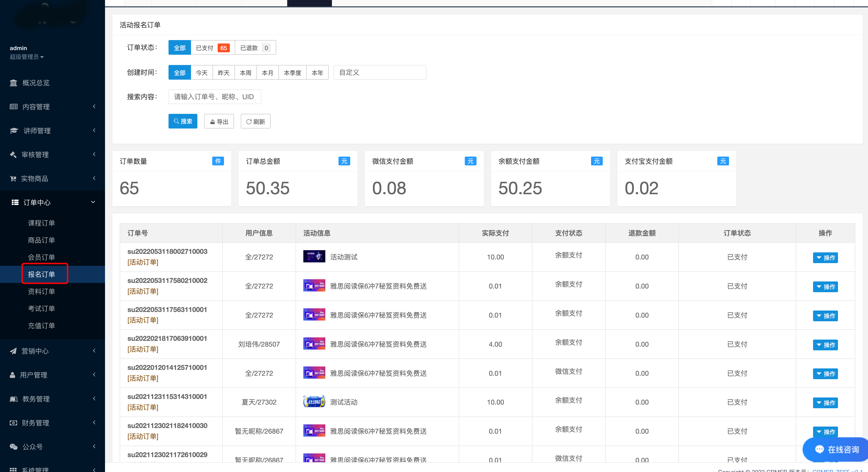Viewport: 868px width, 472px height.
Task: Go to 充值订单 submenu
Action: [x=41, y=326]
